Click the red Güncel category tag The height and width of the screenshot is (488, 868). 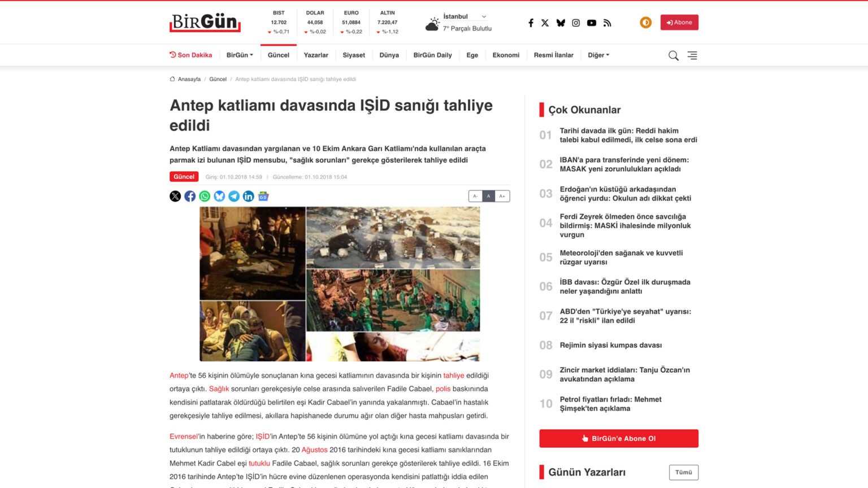click(x=184, y=177)
